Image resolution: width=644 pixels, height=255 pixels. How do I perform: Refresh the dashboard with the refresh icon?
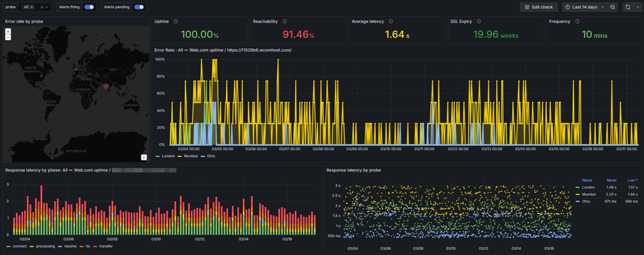pyautogui.click(x=627, y=7)
